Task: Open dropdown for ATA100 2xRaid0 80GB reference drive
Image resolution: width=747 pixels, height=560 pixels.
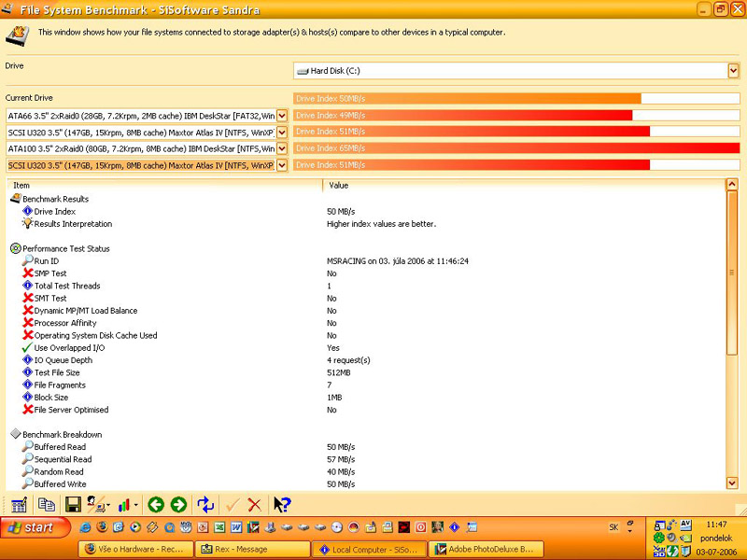Action: tap(282, 148)
